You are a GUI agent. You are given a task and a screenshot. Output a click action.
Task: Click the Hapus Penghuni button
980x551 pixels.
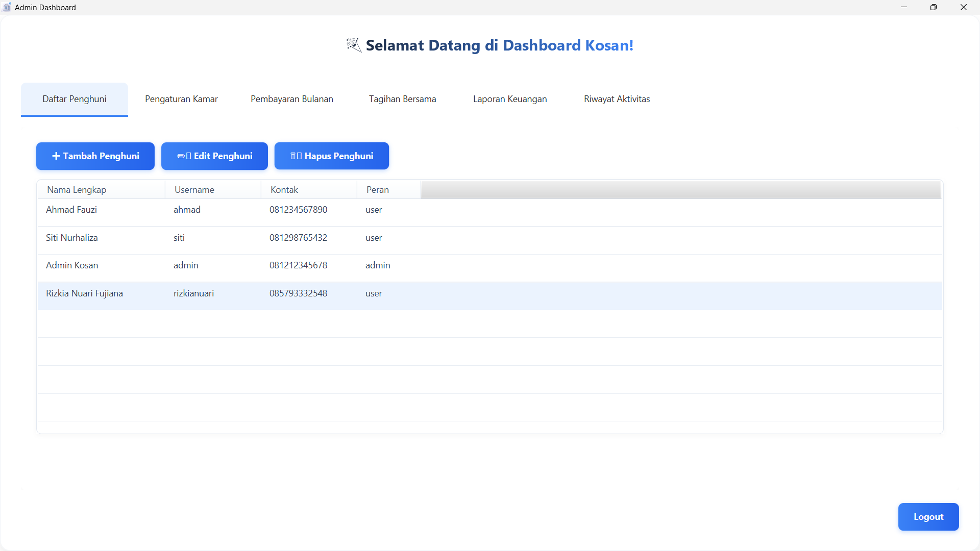(332, 156)
